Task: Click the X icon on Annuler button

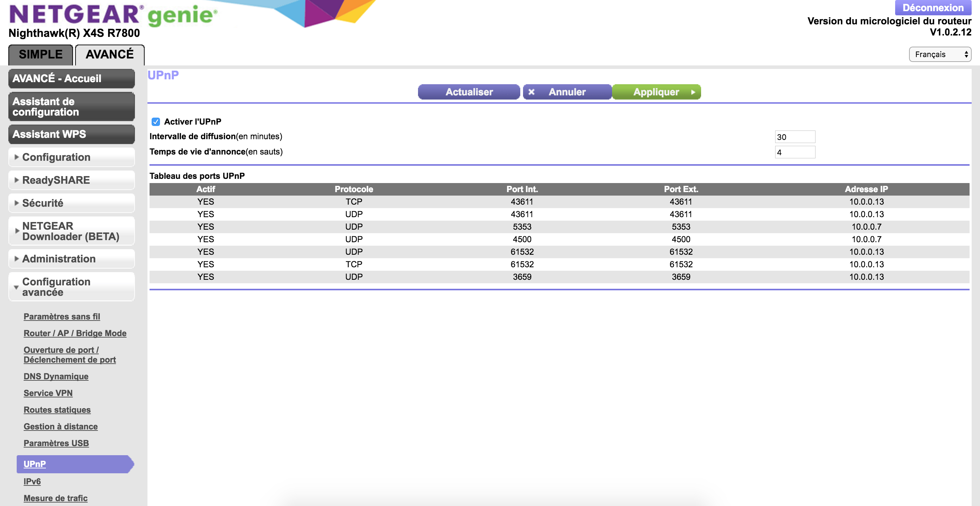Action: (x=531, y=92)
